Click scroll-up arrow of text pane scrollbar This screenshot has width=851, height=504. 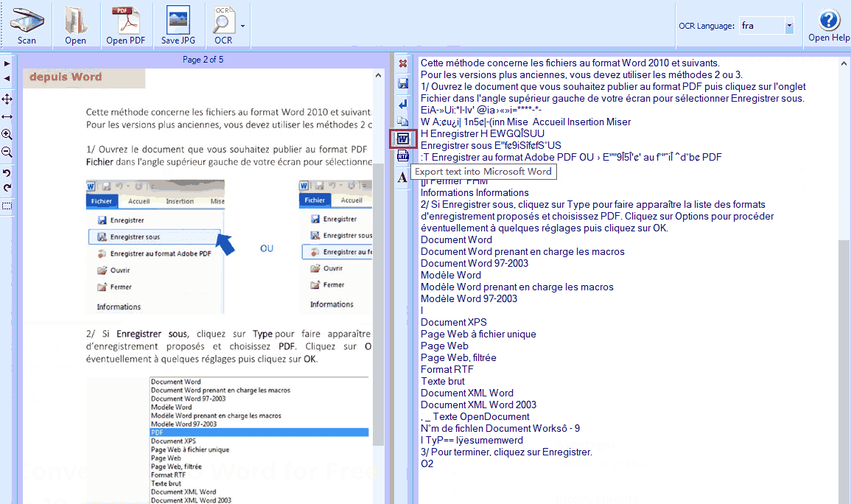click(844, 63)
